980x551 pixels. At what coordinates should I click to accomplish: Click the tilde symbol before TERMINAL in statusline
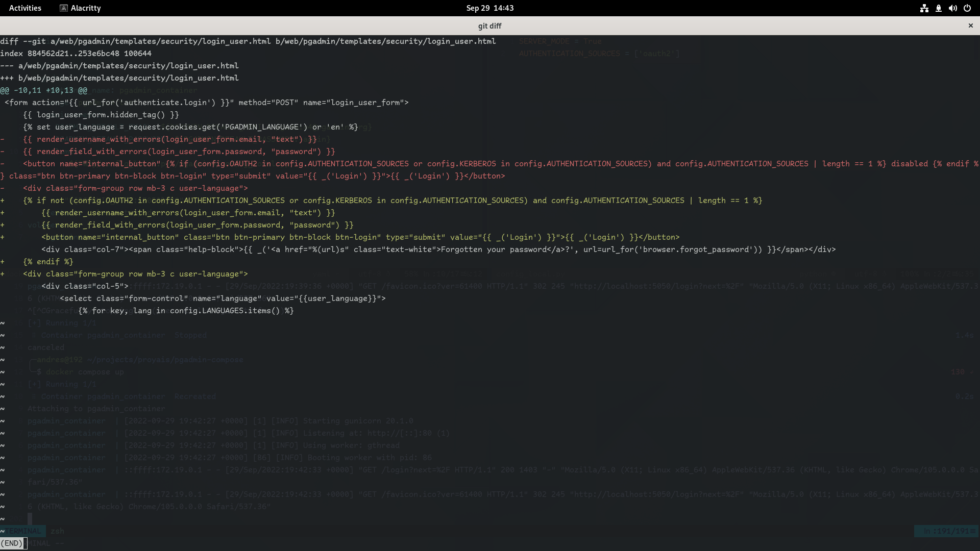[x=3, y=531]
